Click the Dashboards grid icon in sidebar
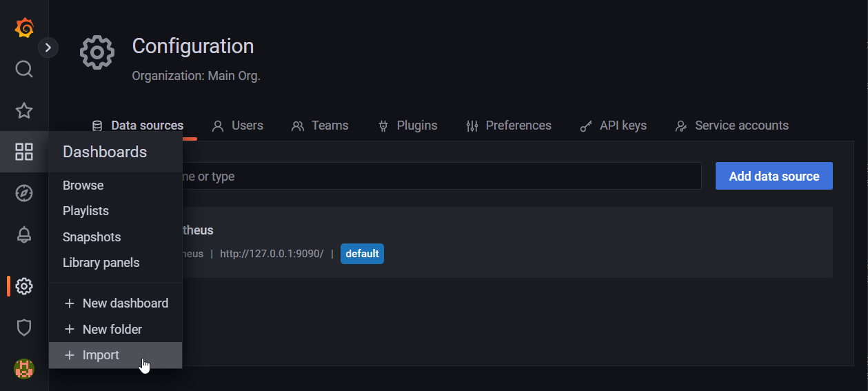 [x=24, y=152]
